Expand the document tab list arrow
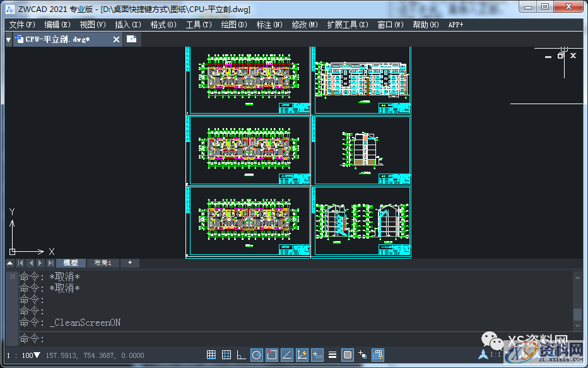Image resolution: width=588 pixels, height=368 pixels. (x=8, y=40)
